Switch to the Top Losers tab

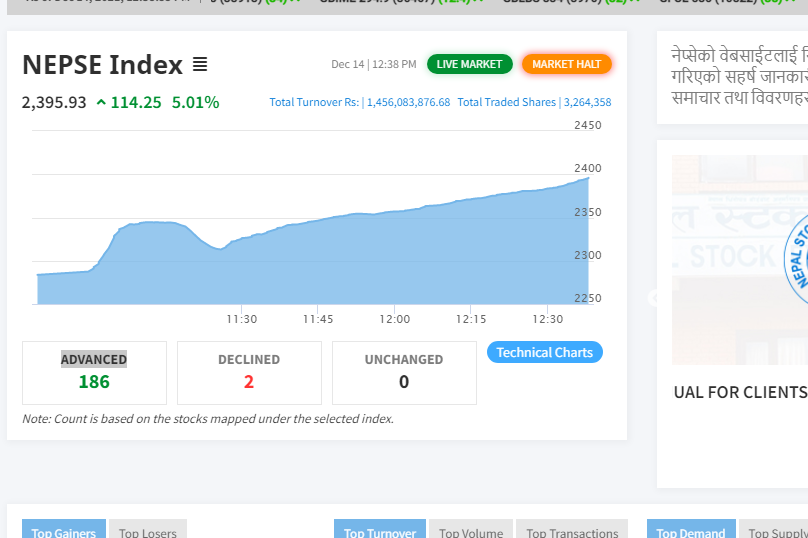tap(148, 530)
